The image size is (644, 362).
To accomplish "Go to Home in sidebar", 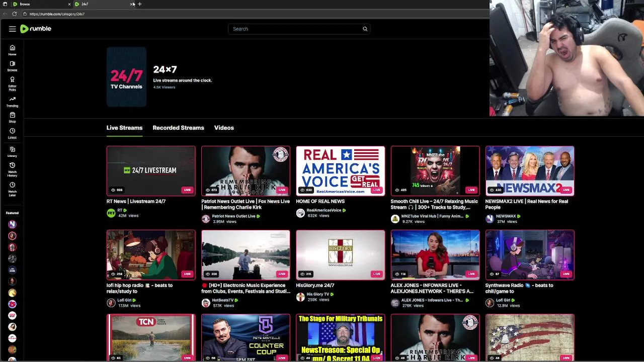I will pyautogui.click(x=12, y=50).
